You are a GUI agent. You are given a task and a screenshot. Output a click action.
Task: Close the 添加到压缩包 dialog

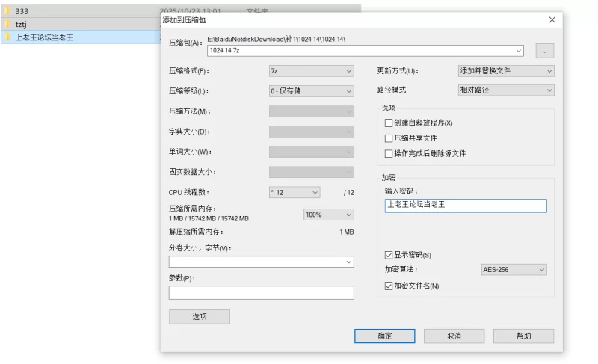pyautogui.click(x=552, y=20)
